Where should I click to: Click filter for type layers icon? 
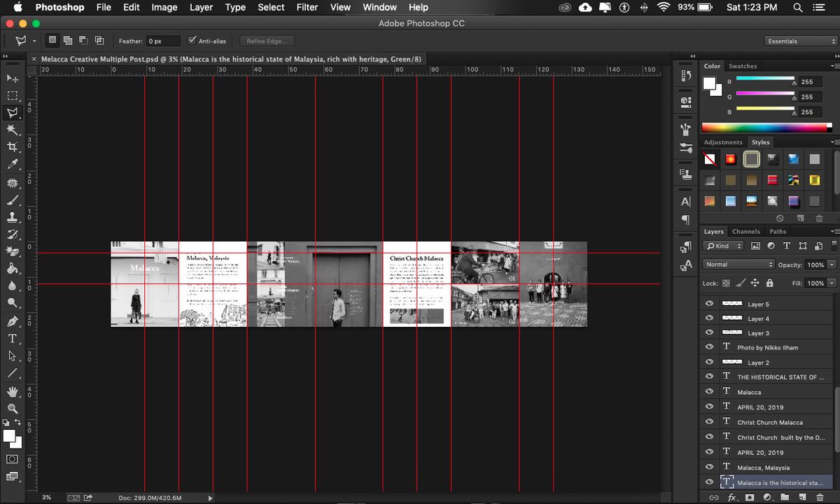point(786,246)
